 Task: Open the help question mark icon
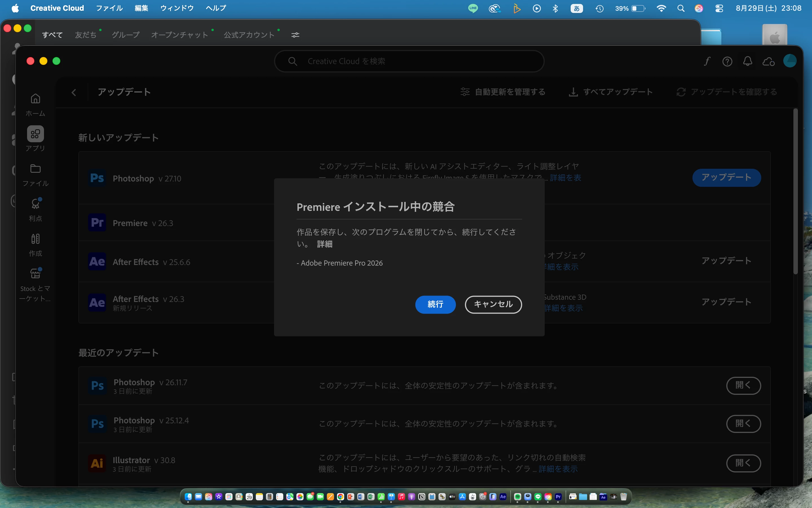pyautogui.click(x=727, y=62)
